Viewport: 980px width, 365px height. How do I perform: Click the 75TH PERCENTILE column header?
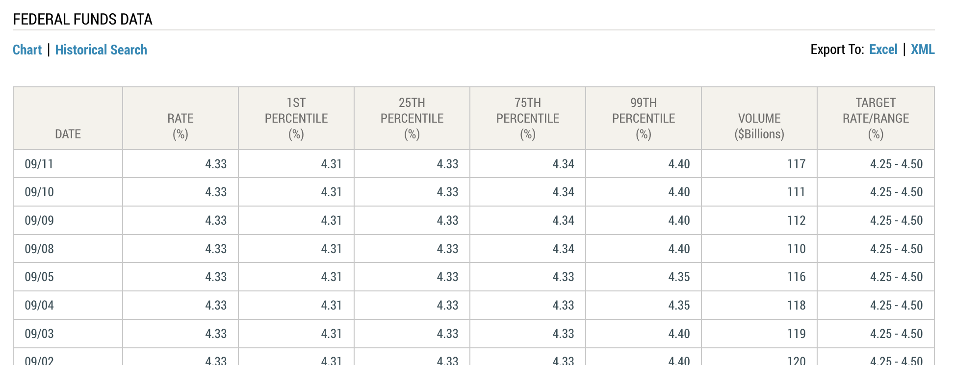click(x=528, y=118)
